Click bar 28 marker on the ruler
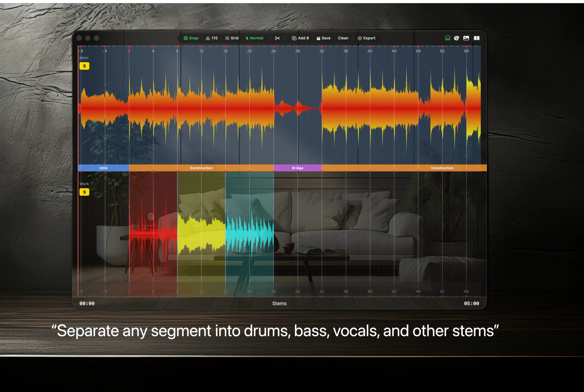This screenshot has width=584, height=392. pos(297,51)
